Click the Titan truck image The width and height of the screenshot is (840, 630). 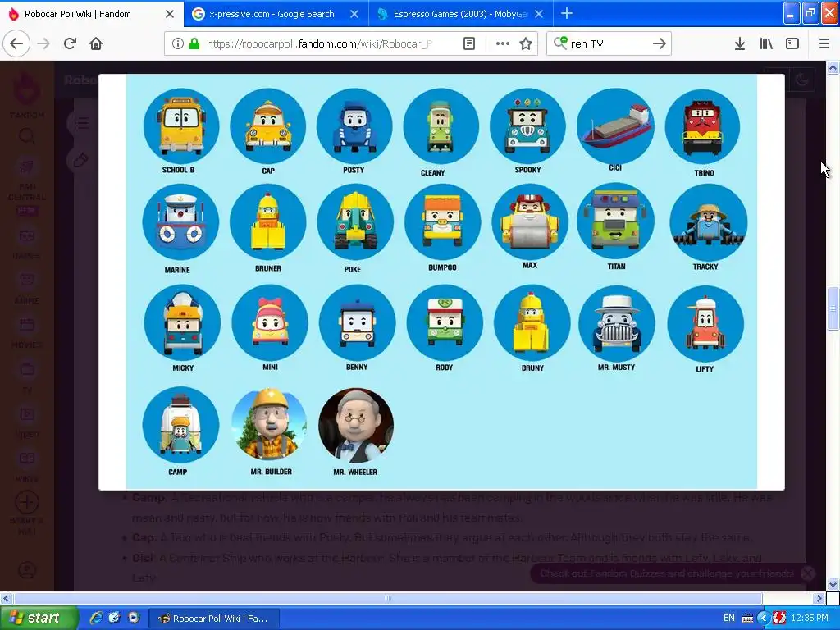click(615, 222)
